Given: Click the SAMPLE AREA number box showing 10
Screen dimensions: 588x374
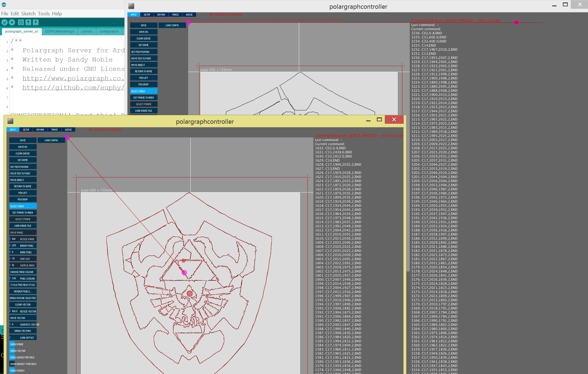Looking at the screenshot, I should 23,265.
